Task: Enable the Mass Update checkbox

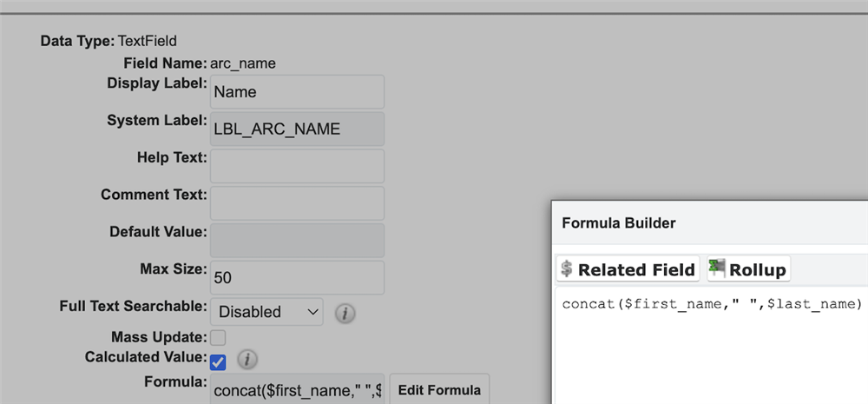Action: point(218,337)
